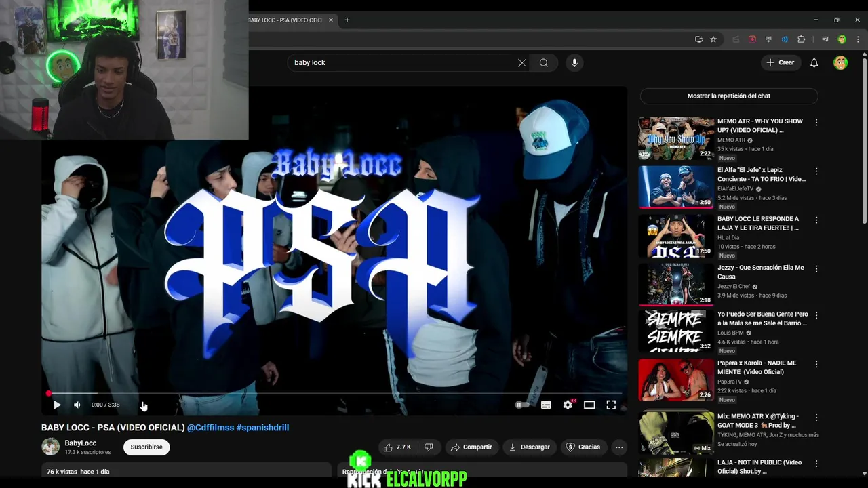Image resolution: width=868 pixels, height=488 pixels.
Task: Click Mostrar la repetición del chat
Action: click(x=729, y=96)
